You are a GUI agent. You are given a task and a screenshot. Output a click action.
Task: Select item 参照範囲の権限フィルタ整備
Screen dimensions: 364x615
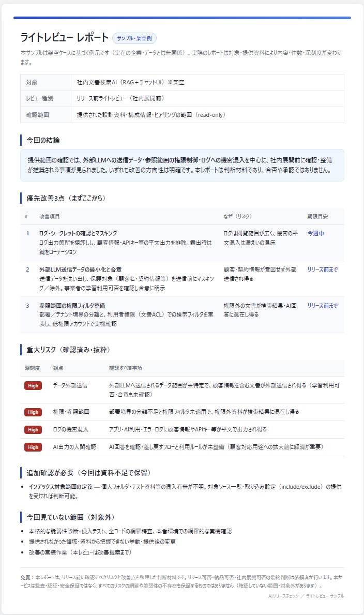[72, 306]
